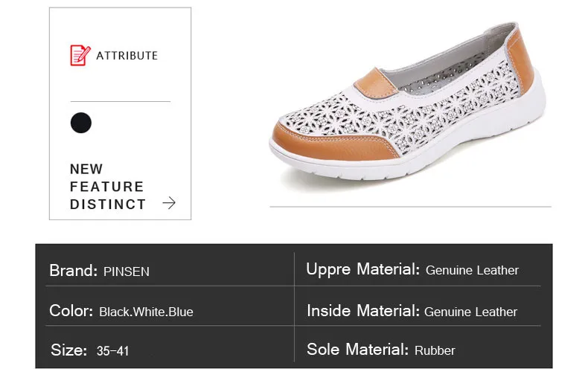
Task: Click the Sole Material Rubber cell
Action: pos(380,350)
